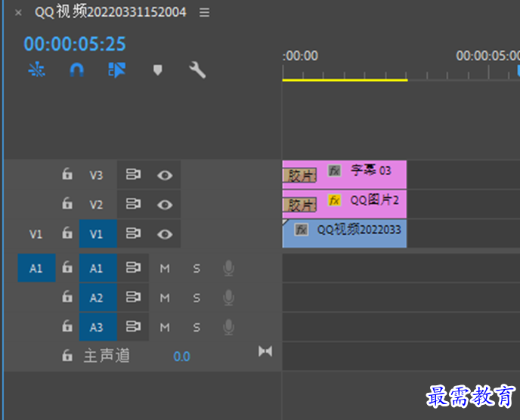Solo the A1 audio track
Image resolution: width=520 pixels, height=420 pixels.
197,268
